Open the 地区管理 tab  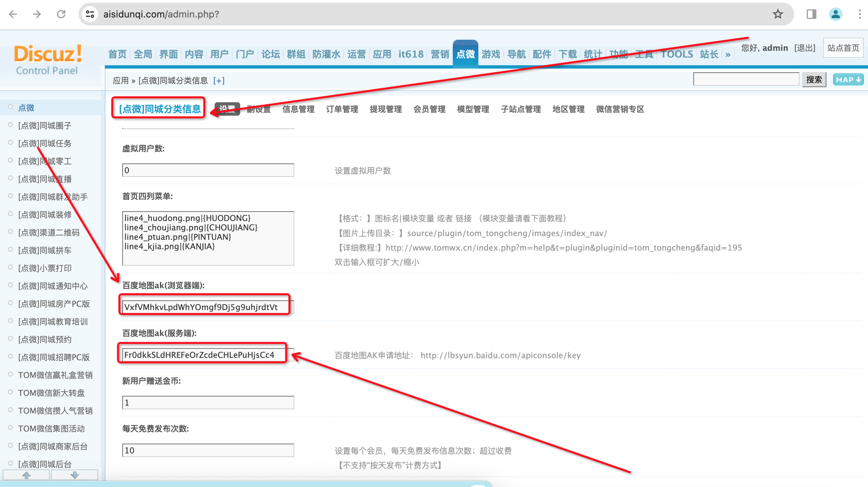pyautogui.click(x=568, y=109)
